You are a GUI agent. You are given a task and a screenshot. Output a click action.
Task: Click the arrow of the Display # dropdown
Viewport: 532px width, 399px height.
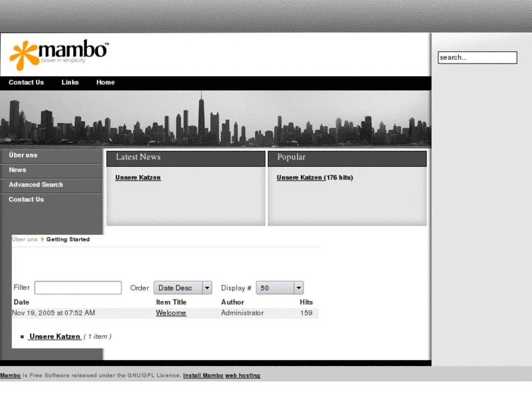(299, 288)
